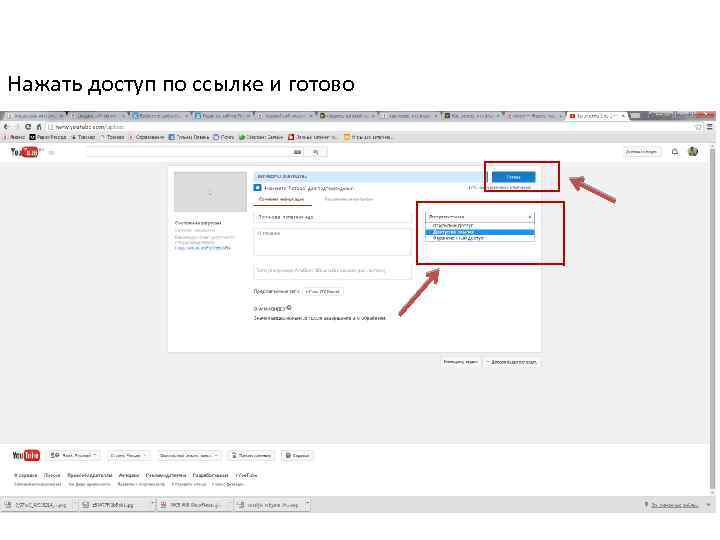Screen dimensions: 720x540
Task: Open the on-screen keyboard icon in search
Action: (x=298, y=152)
